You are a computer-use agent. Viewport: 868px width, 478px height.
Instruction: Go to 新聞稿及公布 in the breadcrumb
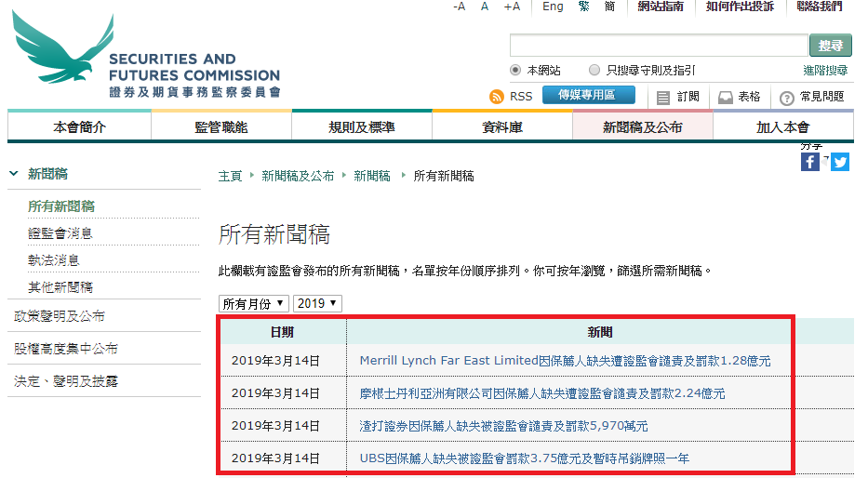click(x=298, y=176)
